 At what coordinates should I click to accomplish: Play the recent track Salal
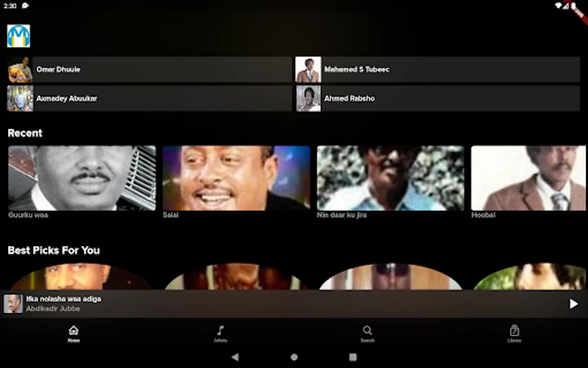[x=236, y=178]
